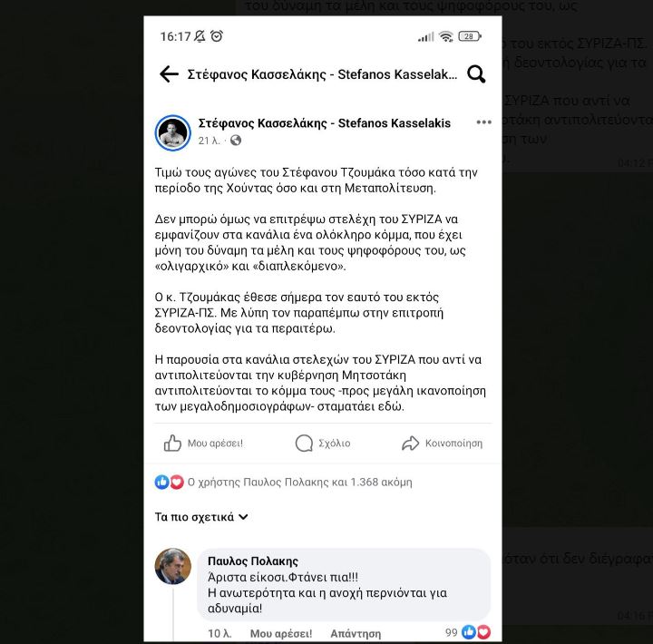This screenshot has height=644, width=653.
Task: Expand the Τα πιο σχετικά sorting dropdown
Action: point(201,517)
